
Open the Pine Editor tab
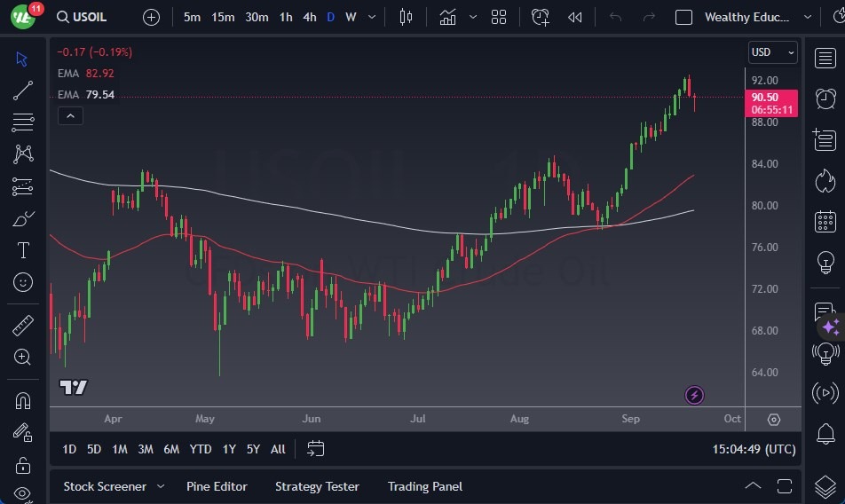(217, 486)
